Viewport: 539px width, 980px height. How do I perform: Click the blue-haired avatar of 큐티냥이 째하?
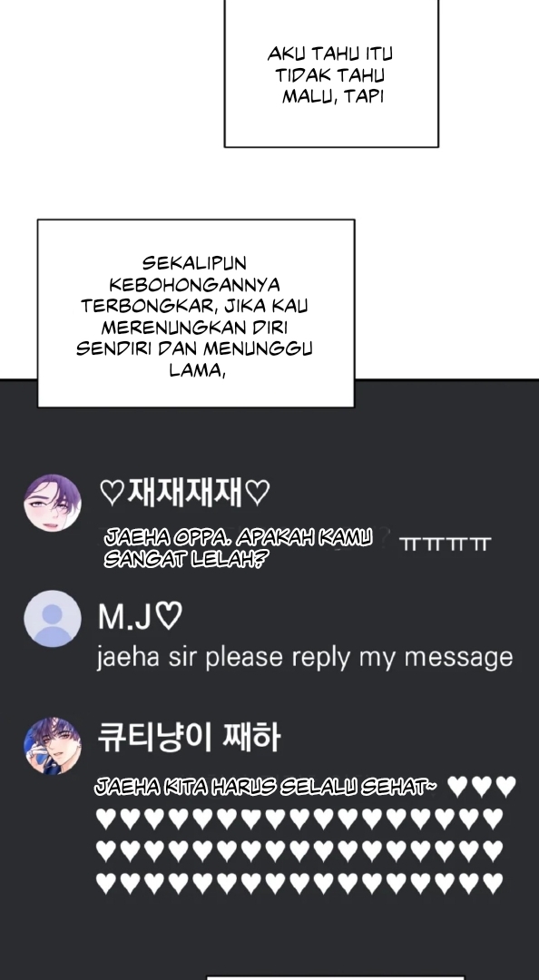[x=53, y=746]
